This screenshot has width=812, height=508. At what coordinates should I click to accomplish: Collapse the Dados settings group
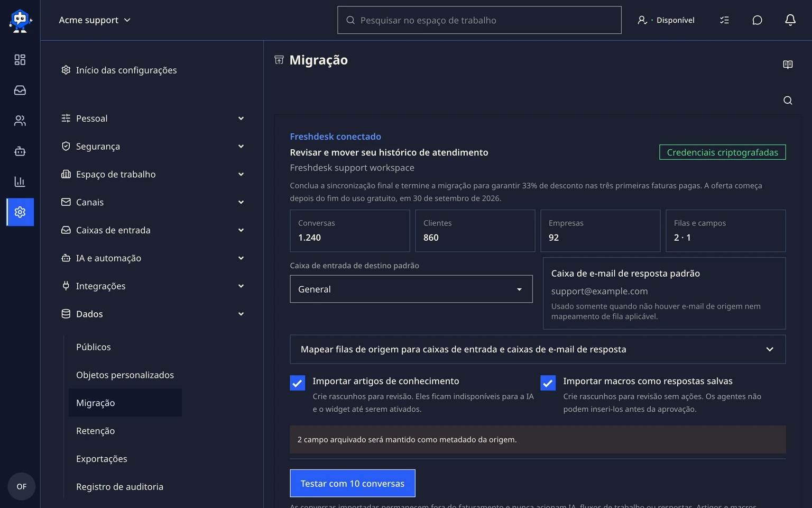(x=153, y=314)
